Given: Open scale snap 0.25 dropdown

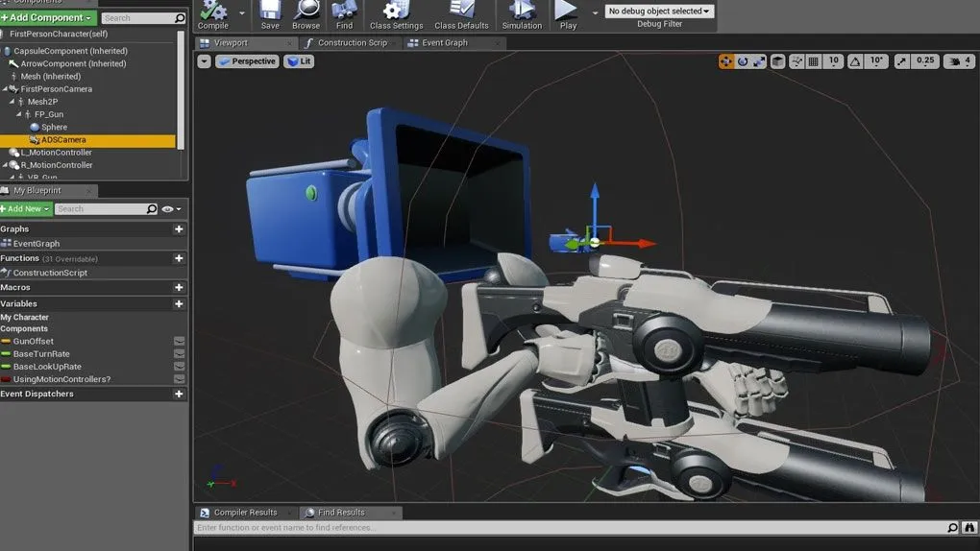Looking at the screenshot, I should click(925, 60).
